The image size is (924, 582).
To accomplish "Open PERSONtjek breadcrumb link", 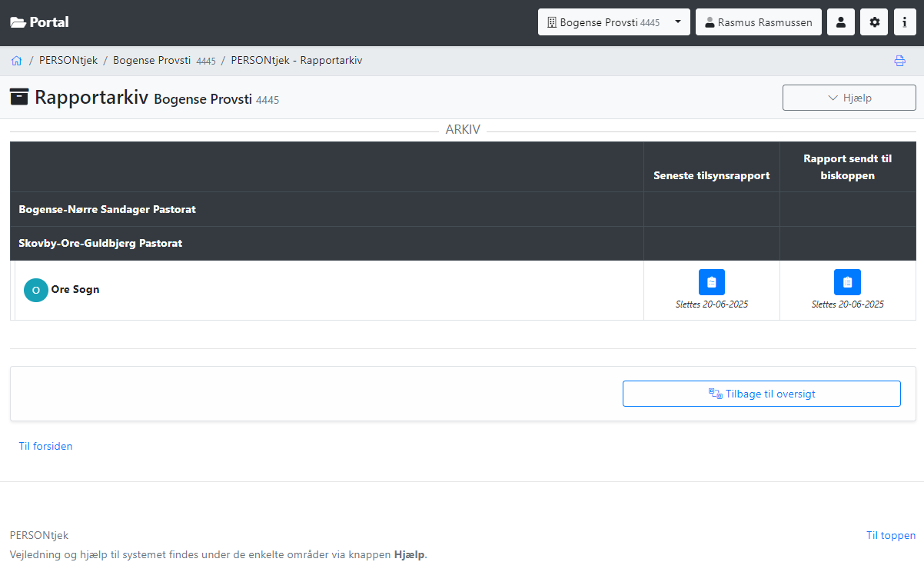I will click(x=68, y=60).
